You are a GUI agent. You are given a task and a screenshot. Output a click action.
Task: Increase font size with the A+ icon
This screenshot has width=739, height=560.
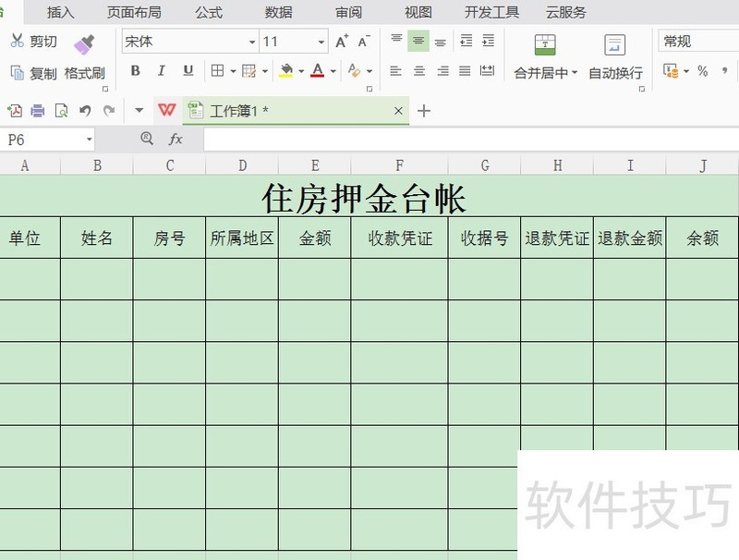[342, 42]
